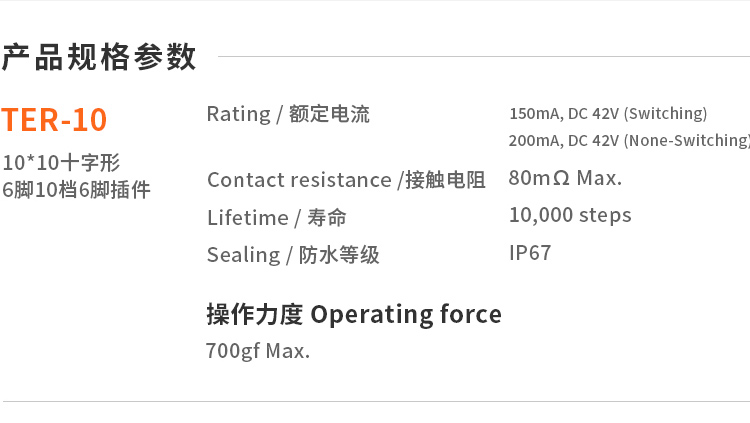Image resolution: width=750 pixels, height=423 pixels.
Task: Click the 产品规格参数 section heading
Action: click(x=99, y=58)
